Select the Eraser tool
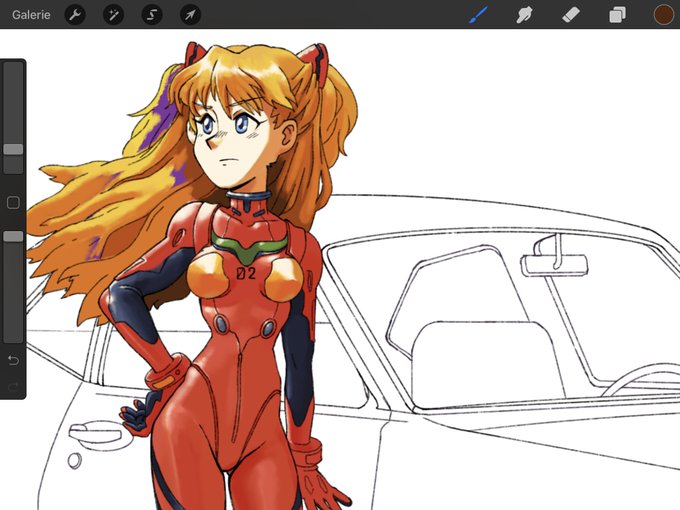The image size is (680, 510). (571, 15)
